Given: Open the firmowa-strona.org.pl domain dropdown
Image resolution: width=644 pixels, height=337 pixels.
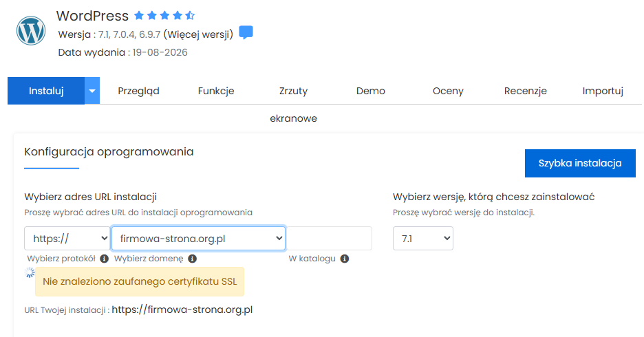Looking at the screenshot, I should point(198,239).
